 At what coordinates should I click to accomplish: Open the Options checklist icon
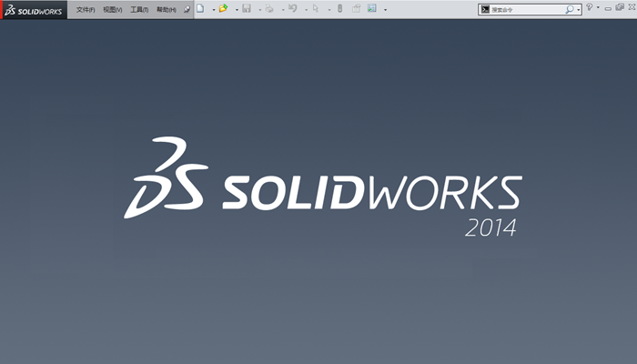(x=371, y=8)
